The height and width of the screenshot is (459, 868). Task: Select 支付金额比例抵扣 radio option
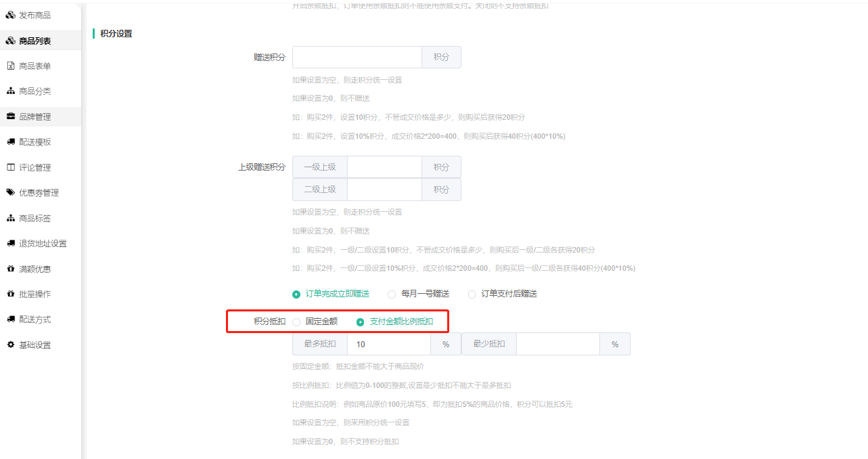click(x=361, y=322)
